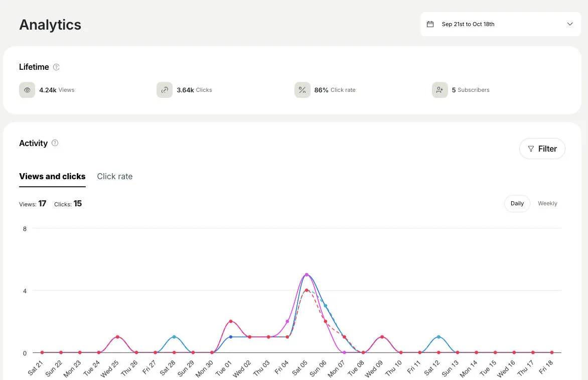Click the Filter button
Image resolution: width=588 pixels, height=380 pixels.
click(x=542, y=149)
